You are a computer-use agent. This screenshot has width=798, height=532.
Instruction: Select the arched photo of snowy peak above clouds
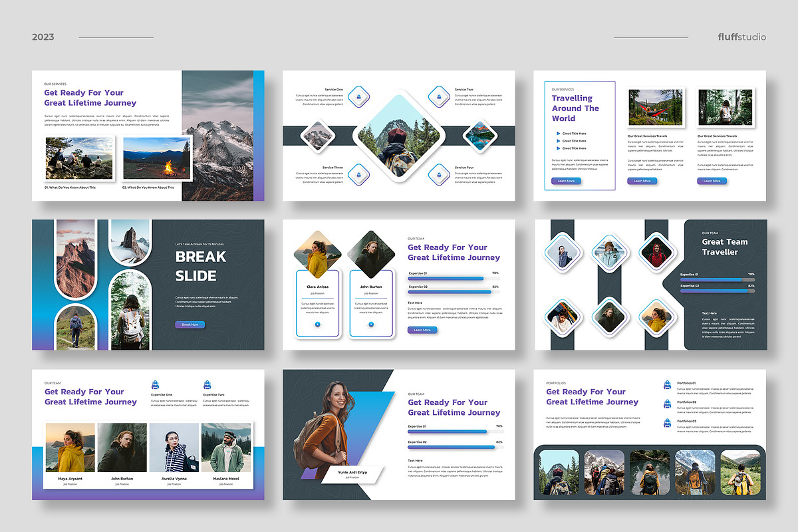(129, 243)
